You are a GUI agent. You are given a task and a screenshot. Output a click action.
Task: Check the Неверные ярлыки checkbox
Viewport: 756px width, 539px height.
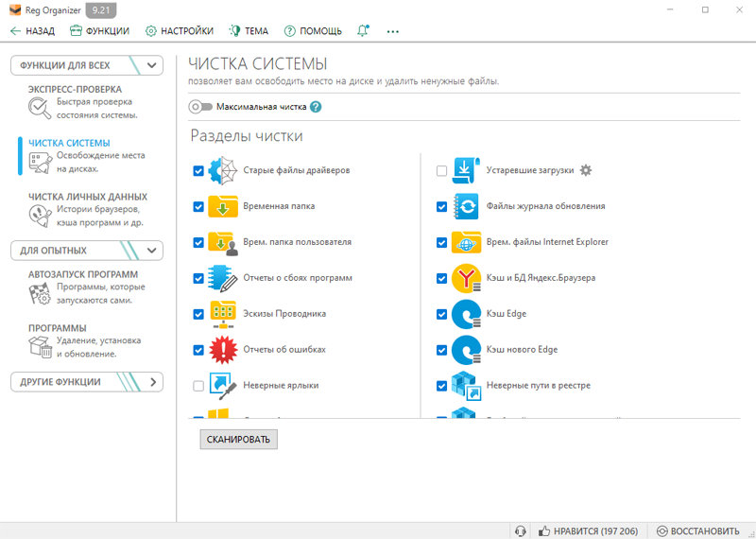click(198, 386)
